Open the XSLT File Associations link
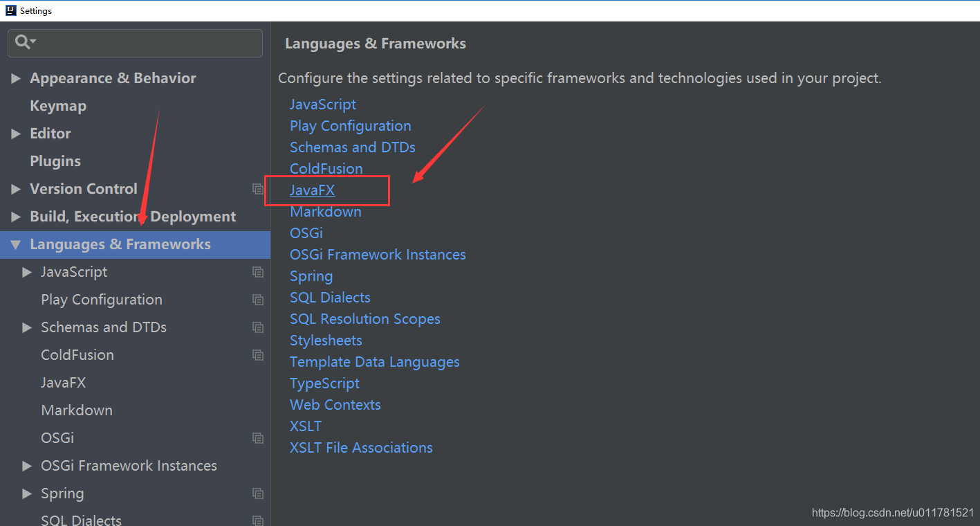 click(362, 448)
